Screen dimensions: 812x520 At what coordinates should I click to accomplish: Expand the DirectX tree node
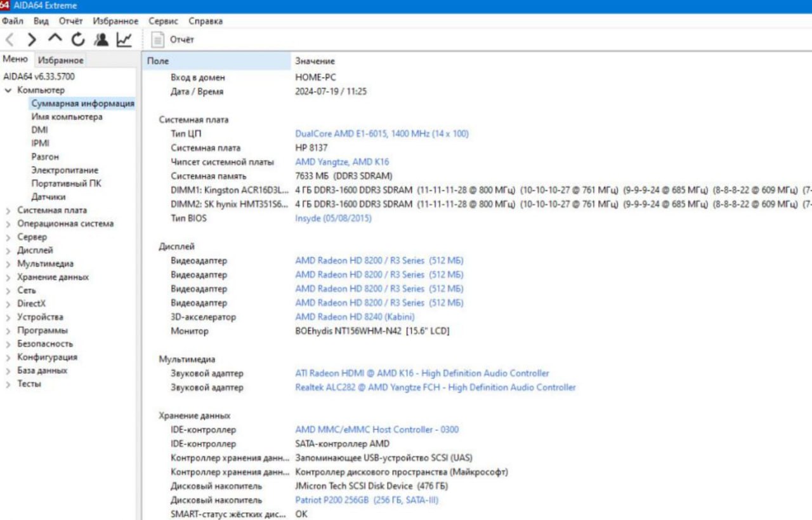pos(8,303)
